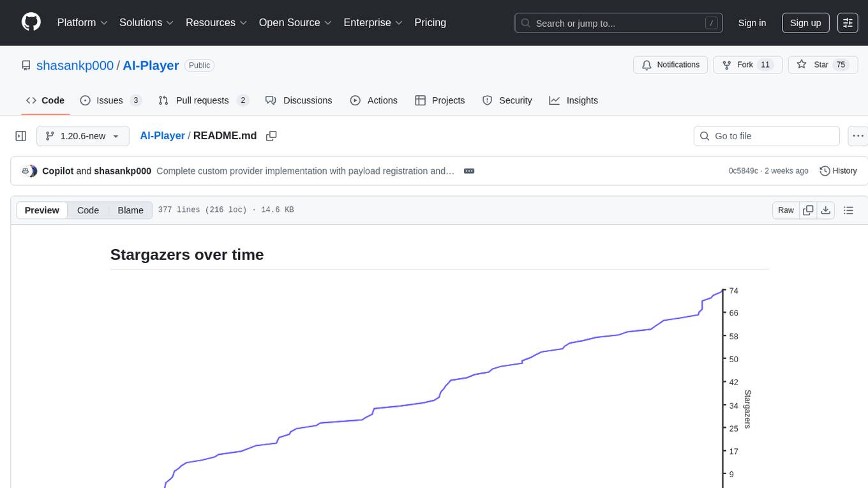Screen dimensions: 868x488
Task: Select the Preview view
Action: (x=42, y=210)
